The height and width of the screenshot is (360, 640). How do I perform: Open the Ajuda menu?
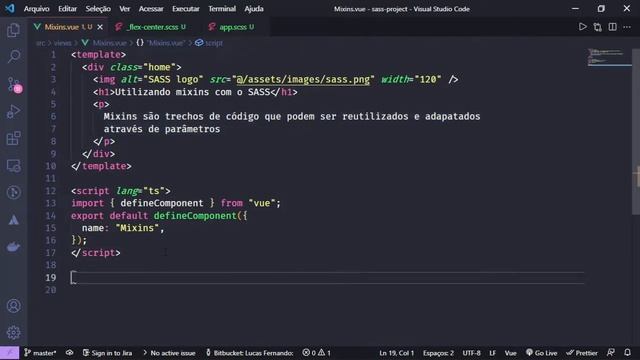(x=254, y=9)
